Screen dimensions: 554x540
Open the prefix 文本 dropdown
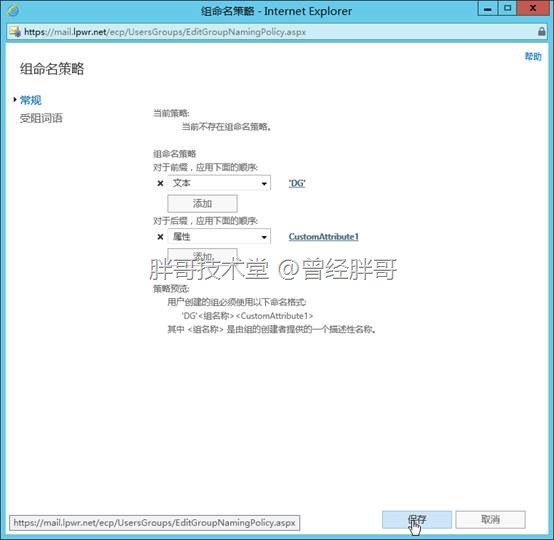(219, 183)
